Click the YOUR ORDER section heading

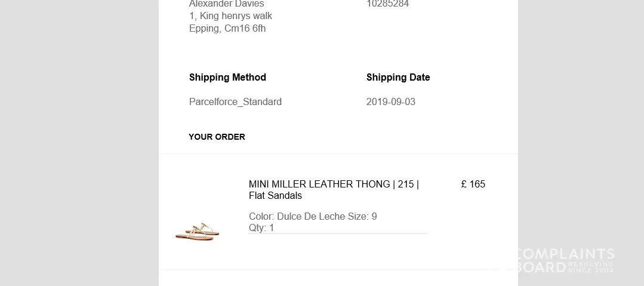[x=217, y=137]
